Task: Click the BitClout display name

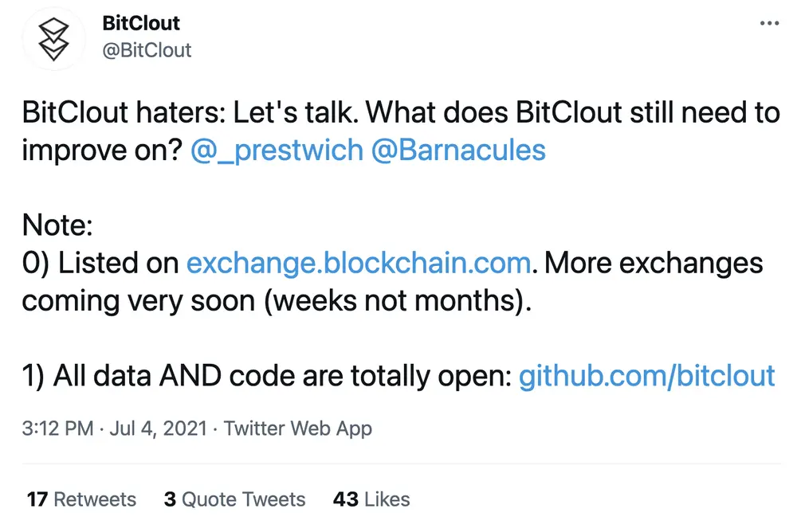Action: click(141, 23)
